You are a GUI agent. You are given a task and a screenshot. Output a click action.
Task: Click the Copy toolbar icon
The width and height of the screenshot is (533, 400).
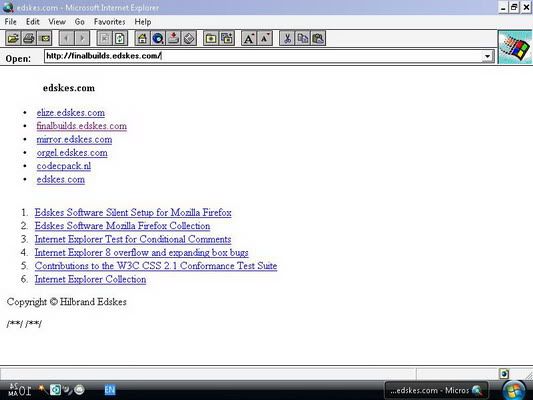(x=303, y=38)
